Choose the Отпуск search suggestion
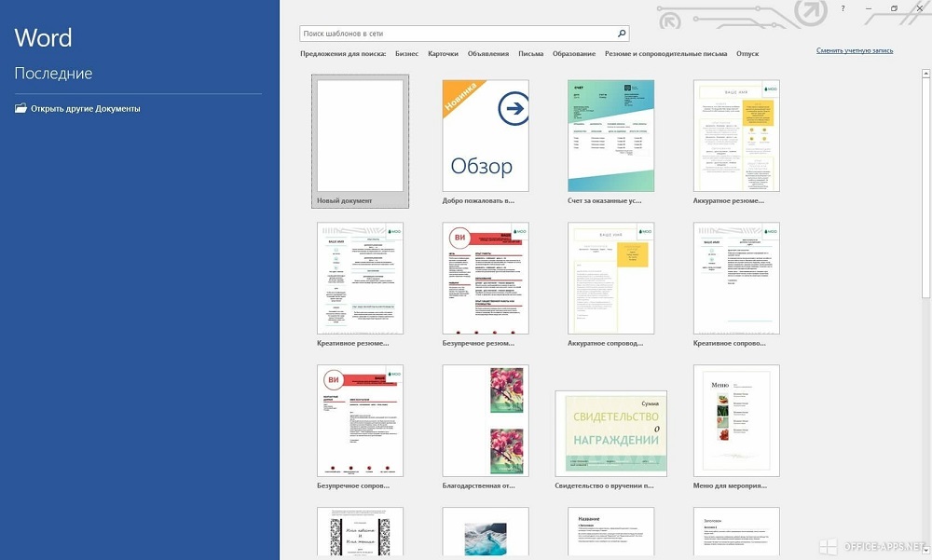The width and height of the screenshot is (932, 560). click(747, 53)
